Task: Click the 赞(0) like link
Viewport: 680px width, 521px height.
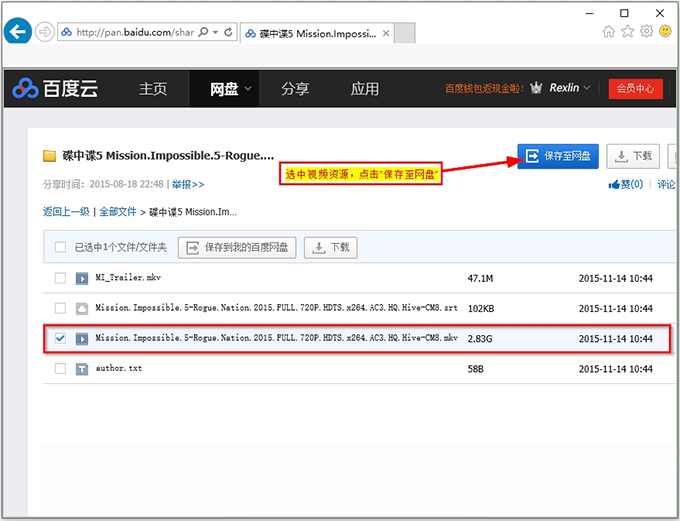Action: pos(626,184)
